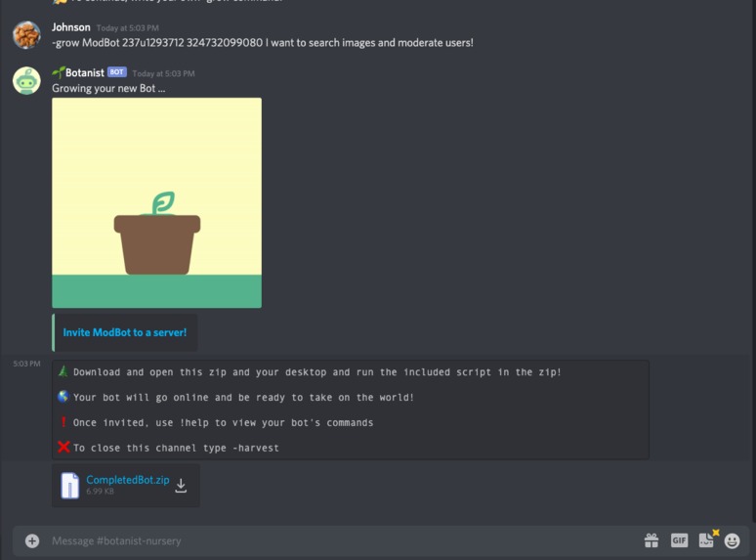Open the attachment plus button
The height and width of the screenshot is (560, 756).
coord(32,540)
